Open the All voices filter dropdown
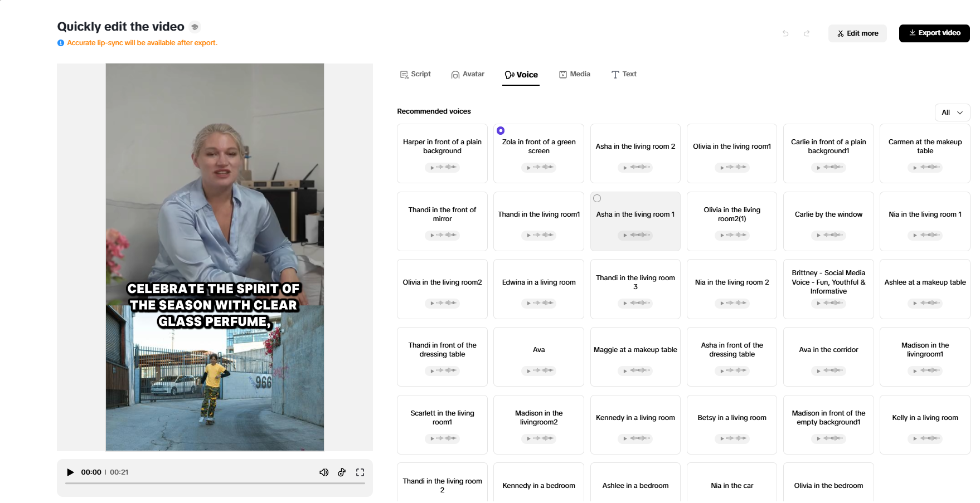This screenshot has height=503, width=980. tap(952, 113)
